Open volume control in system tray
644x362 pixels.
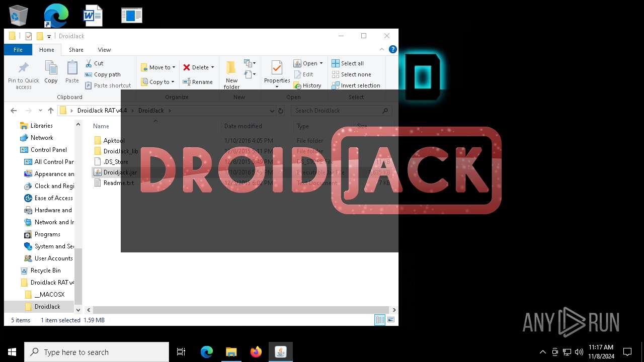click(579, 352)
